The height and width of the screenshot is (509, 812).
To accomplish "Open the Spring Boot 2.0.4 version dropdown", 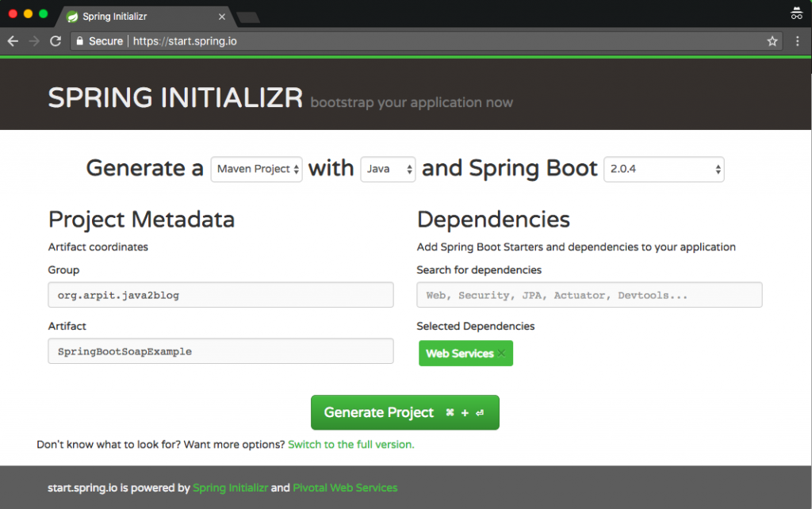I will [x=664, y=169].
